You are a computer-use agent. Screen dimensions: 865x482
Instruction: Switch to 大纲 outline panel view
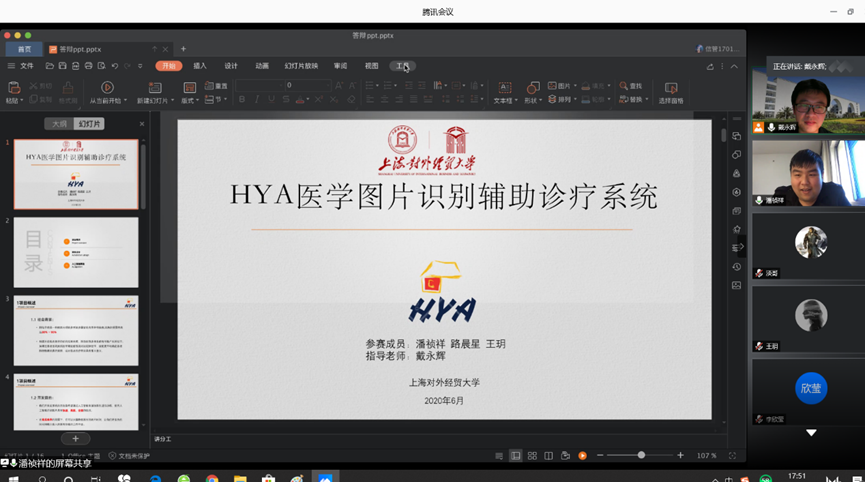[59, 124]
